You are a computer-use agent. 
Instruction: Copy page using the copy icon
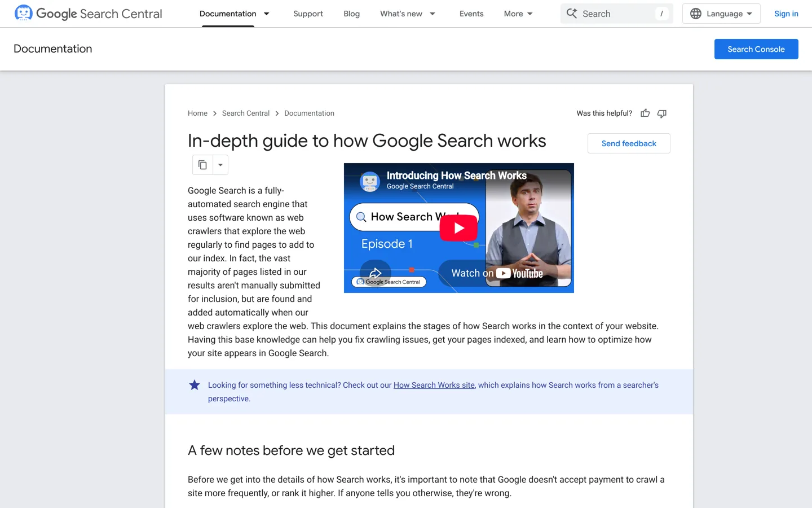tap(202, 165)
